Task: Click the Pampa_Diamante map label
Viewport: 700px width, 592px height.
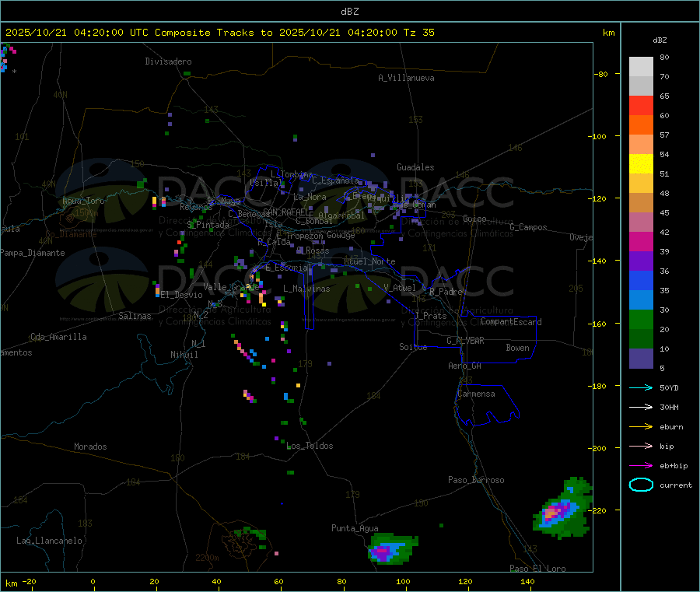Action: (33, 253)
